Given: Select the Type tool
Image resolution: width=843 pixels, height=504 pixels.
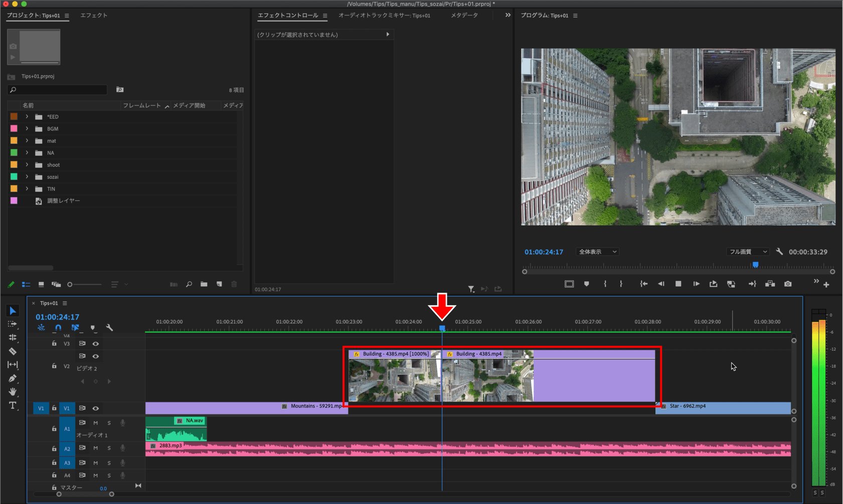Looking at the screenshot, I should tap(13, 405).
